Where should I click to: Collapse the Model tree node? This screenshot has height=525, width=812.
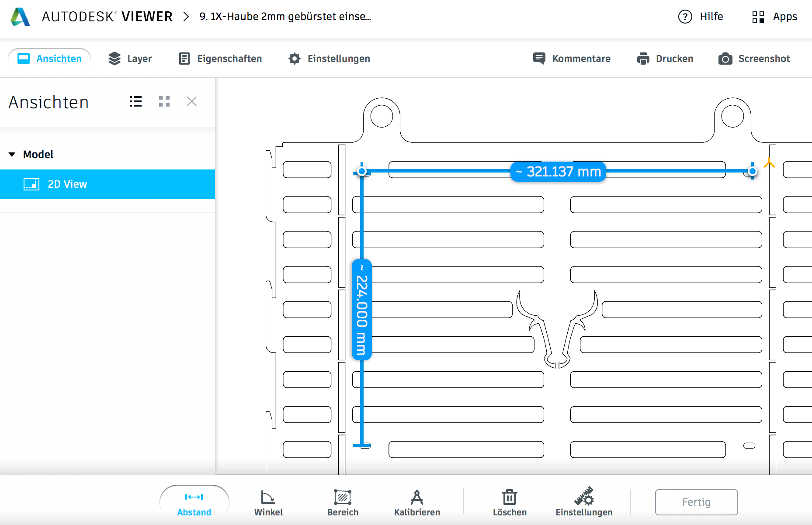pyautogui.click(x=12, y=154)
